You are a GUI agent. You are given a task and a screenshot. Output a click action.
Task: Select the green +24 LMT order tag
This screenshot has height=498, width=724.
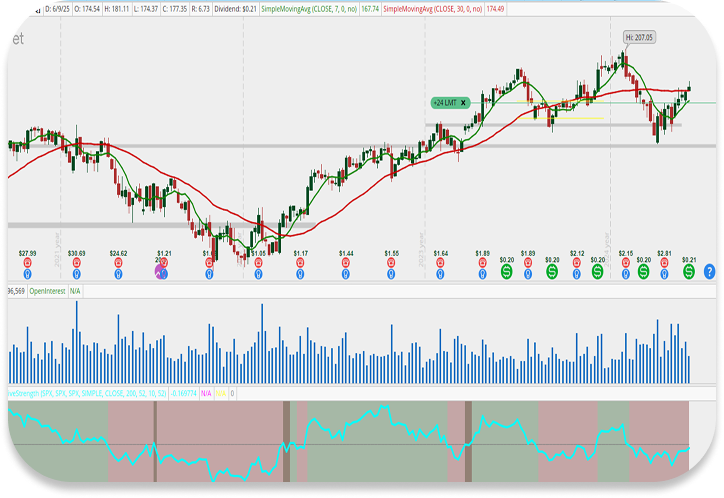[445, 102]
